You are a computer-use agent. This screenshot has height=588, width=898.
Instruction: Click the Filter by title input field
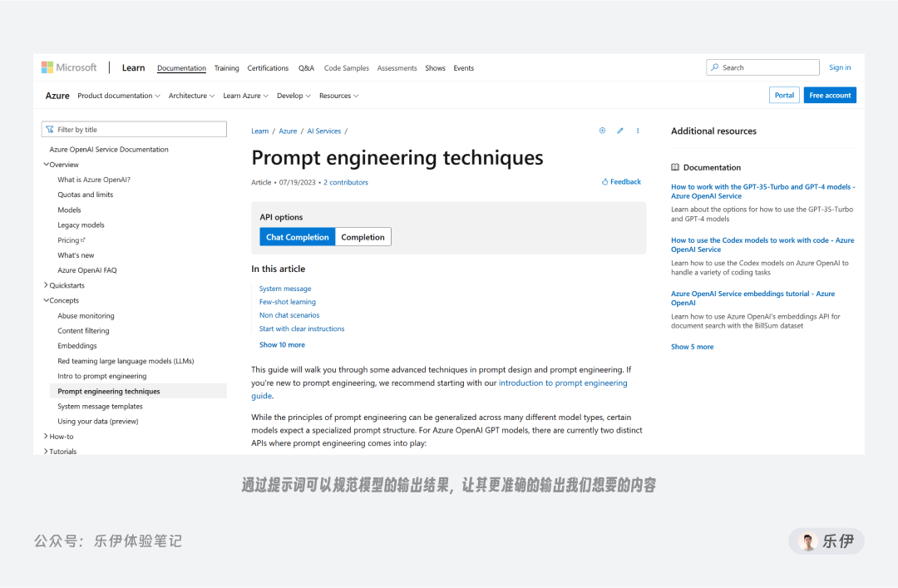tap(134, 130)
